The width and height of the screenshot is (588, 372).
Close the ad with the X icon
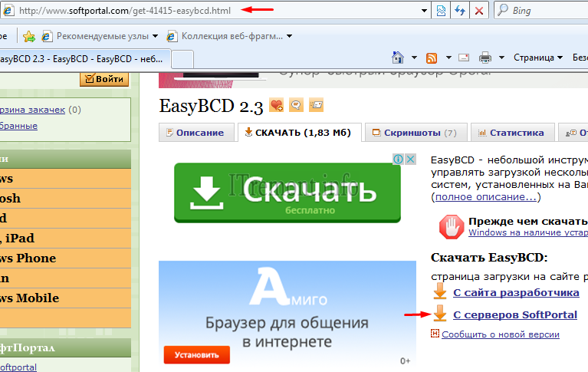point(411,160)
